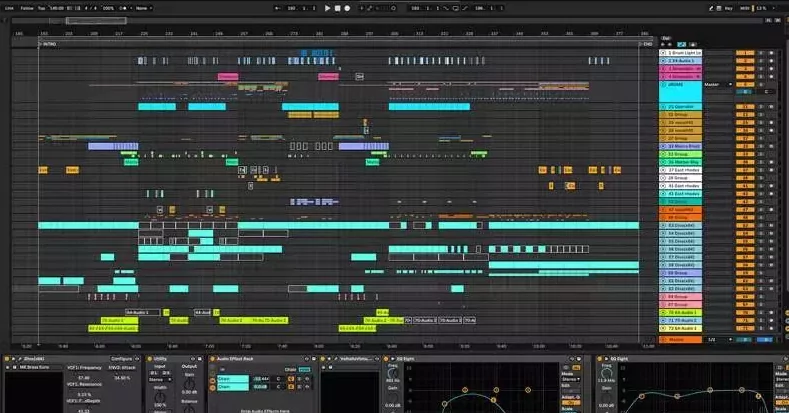Click Configure on the Disc(abl) device
The width and height of the screenshot is (789, 413).
pos(122,357)
